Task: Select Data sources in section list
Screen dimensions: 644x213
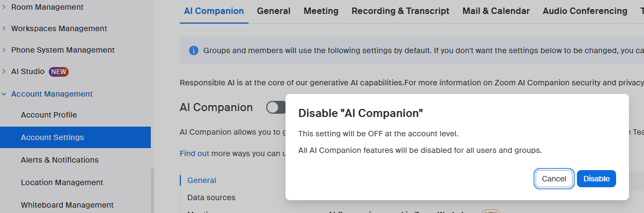Action: 211,197
